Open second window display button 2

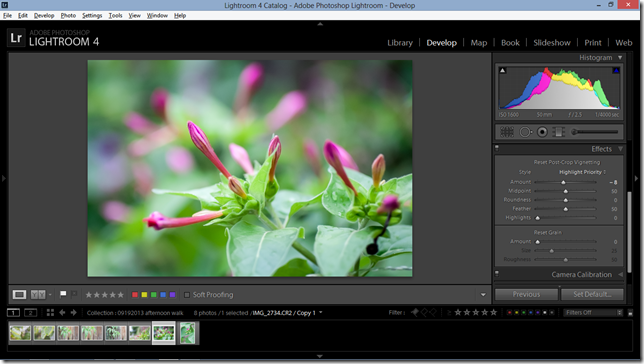[30, 313]
